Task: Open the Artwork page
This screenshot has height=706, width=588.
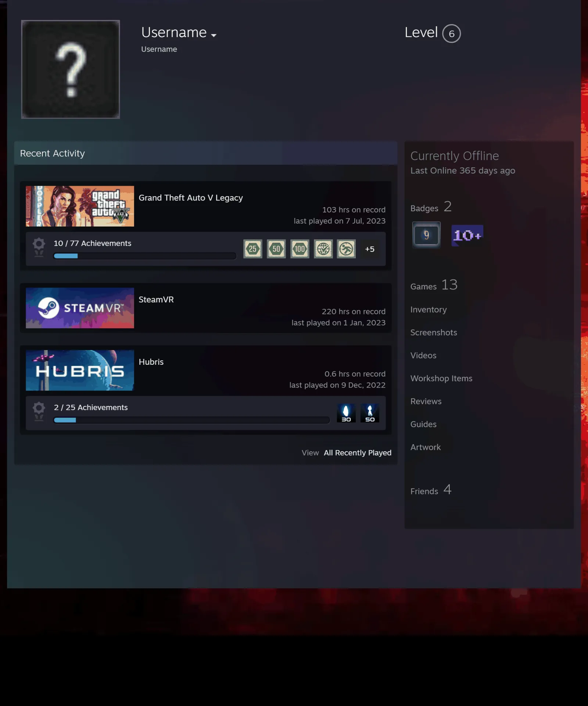Action: (x=426, y=447)
